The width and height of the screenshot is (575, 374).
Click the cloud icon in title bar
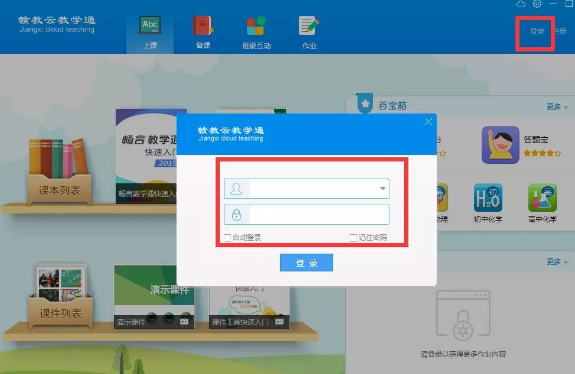tap(521, 4)
